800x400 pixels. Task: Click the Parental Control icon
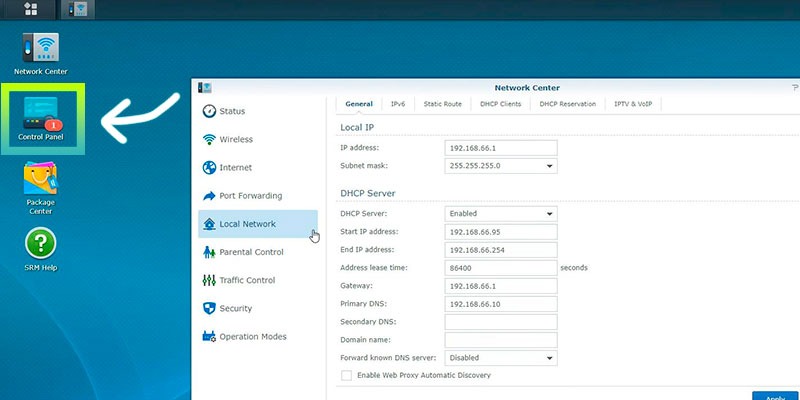coord(209,252)
